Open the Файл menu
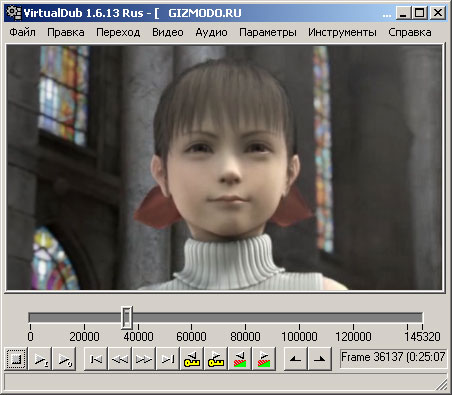Screen dimensions: 452x395 22,32
